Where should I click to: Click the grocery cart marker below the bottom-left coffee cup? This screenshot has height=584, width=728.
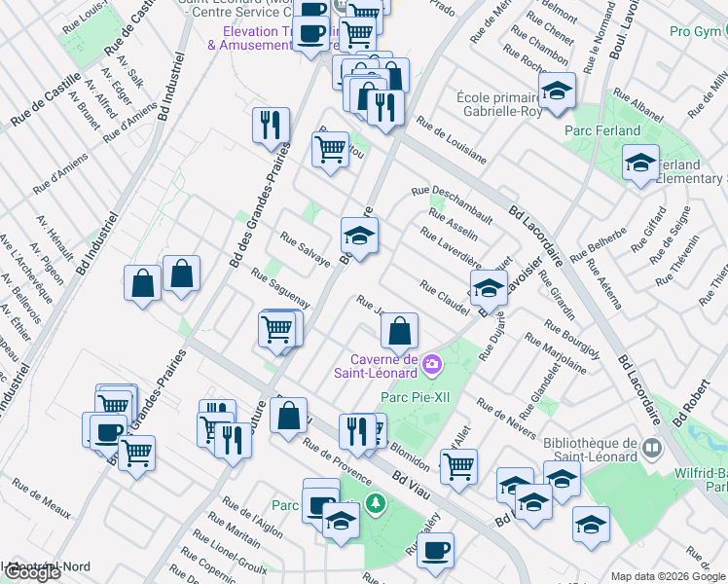[x=136, y=455]
